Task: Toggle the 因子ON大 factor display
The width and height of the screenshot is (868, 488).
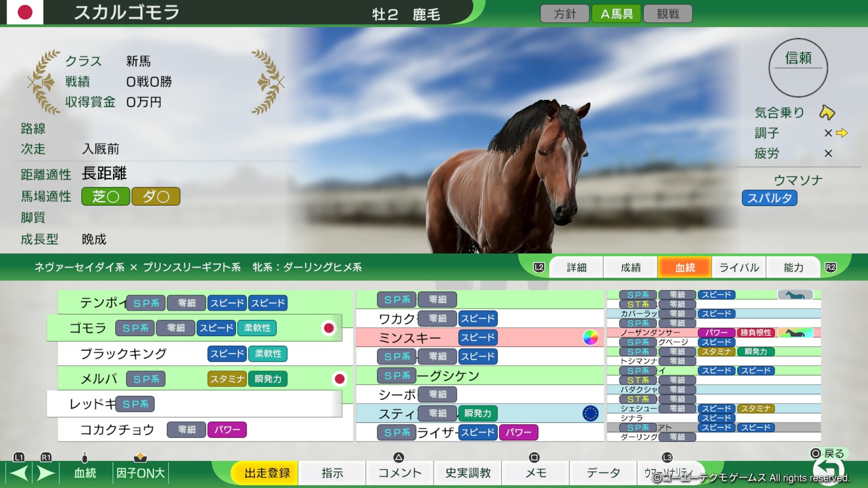Action: pos(140,472)
